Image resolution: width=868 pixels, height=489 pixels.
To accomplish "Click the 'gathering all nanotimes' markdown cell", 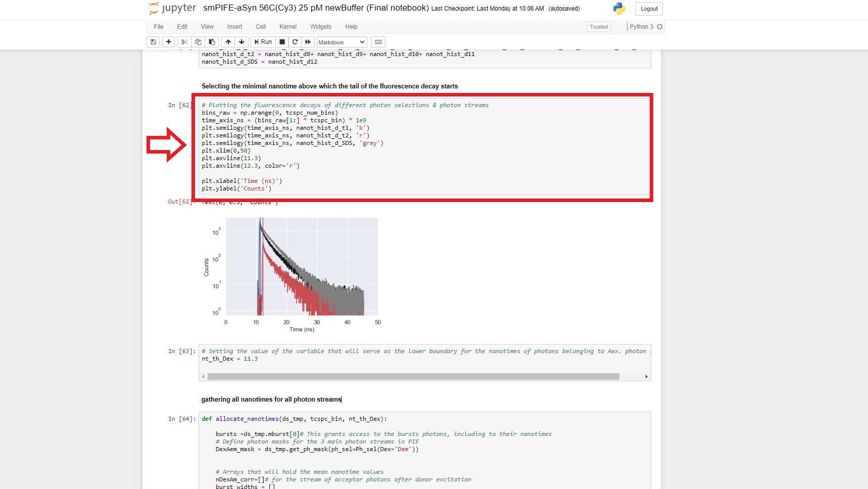I will click(271, 400).
